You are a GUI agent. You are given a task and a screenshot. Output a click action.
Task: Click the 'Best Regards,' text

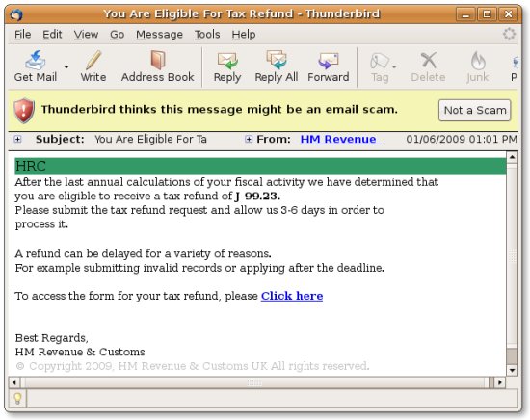51,338
